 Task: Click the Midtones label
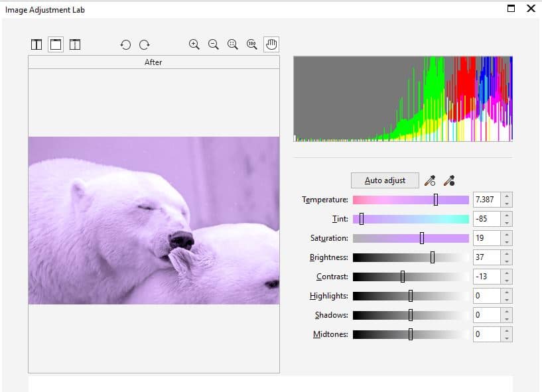[x=330, y=334]
